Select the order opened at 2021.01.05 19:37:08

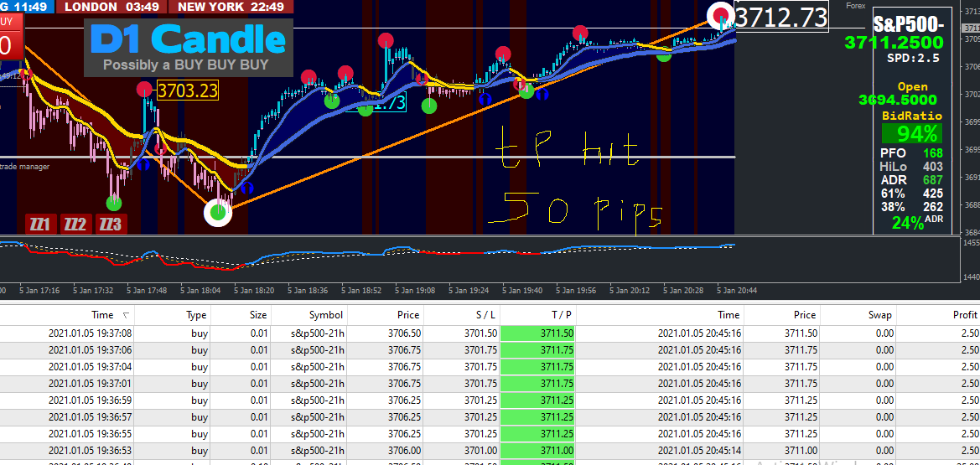490,333
